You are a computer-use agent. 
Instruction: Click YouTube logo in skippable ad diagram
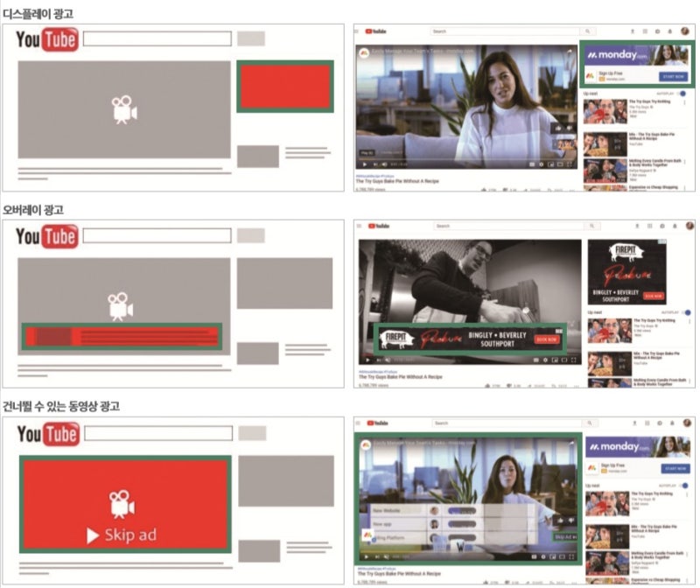point(48,433)
